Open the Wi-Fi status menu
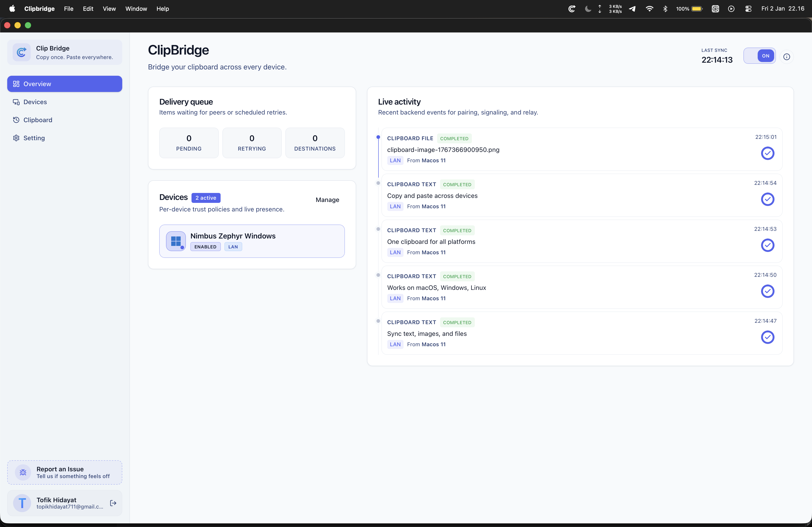The image size is (812, 527). click(649, 9)
